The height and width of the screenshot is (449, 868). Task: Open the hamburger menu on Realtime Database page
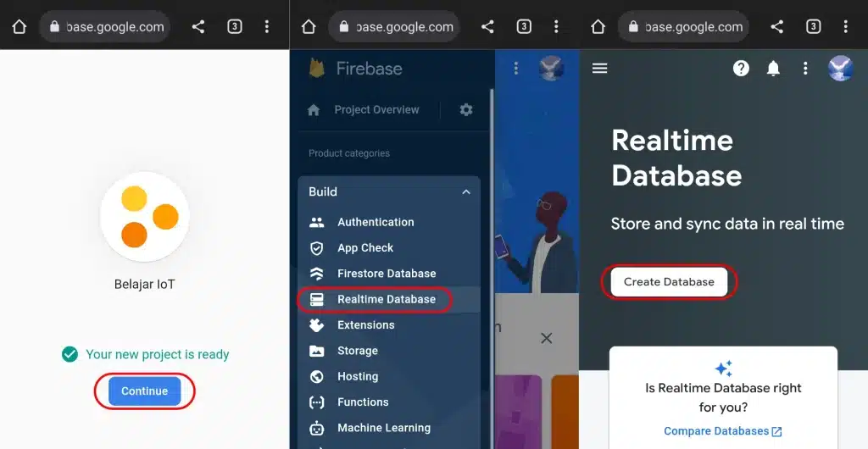(x=599, y=69)
